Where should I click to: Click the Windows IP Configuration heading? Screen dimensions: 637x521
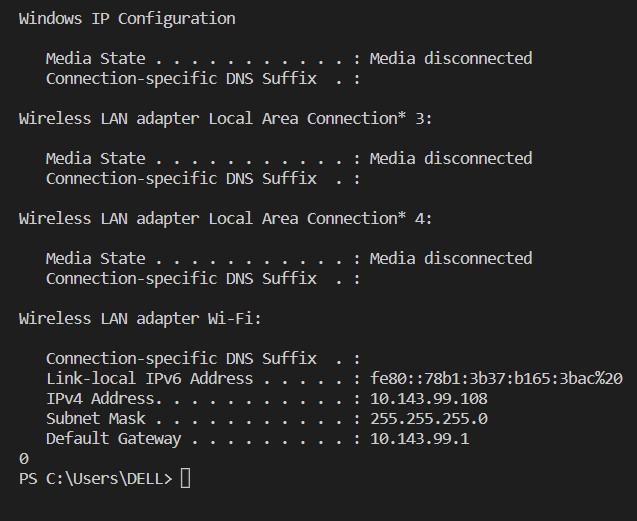point(127,18)
